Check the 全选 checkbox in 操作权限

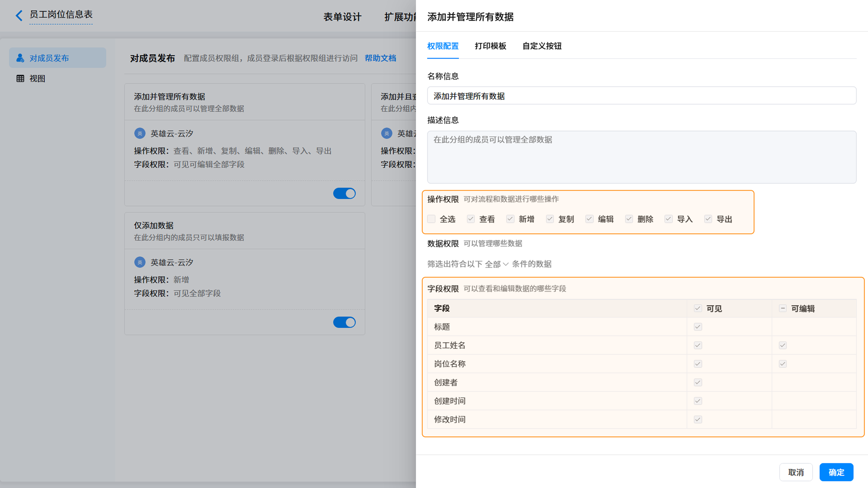431,219
